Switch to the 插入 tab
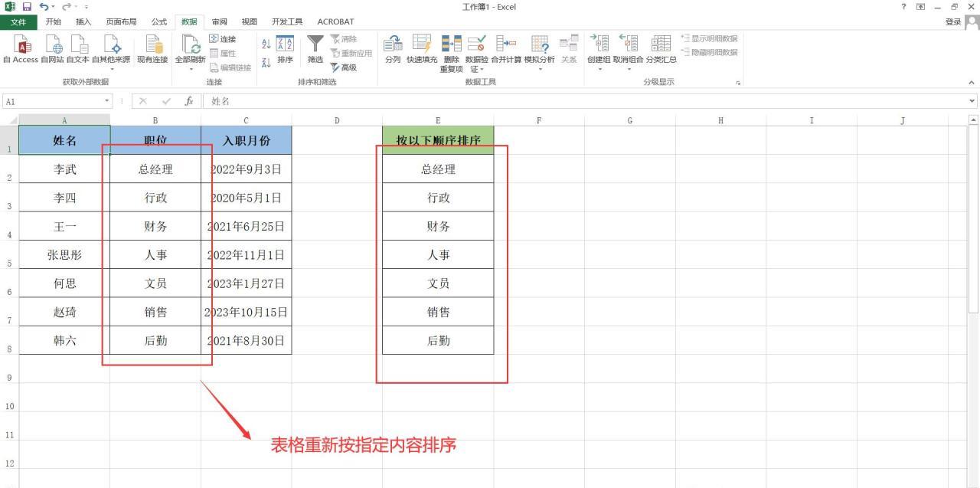The width and height of the screenshot is (980, 488). click(x=83, y=21)
